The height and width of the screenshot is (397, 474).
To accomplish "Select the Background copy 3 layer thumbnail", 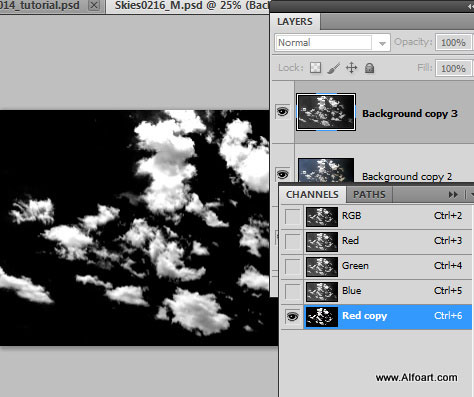I will 326,112.
